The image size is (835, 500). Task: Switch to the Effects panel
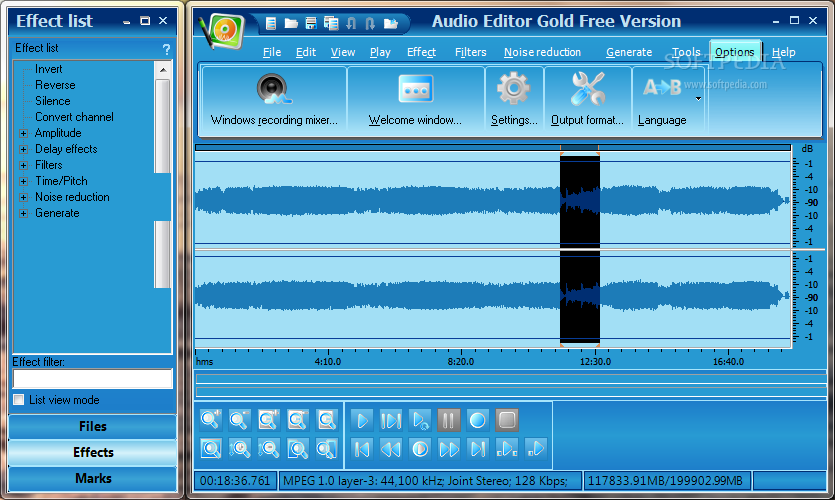pyautogui.click(x=93, y=452)
